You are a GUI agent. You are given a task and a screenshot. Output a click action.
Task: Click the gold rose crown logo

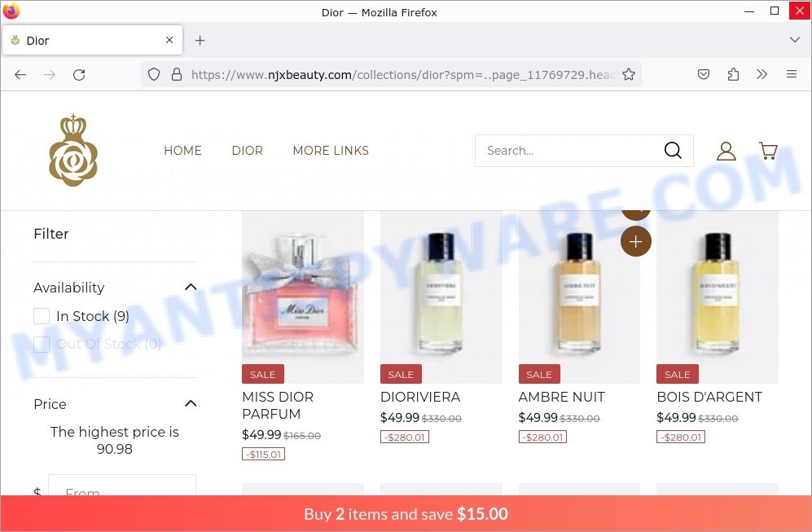click(x=73, y=150)
